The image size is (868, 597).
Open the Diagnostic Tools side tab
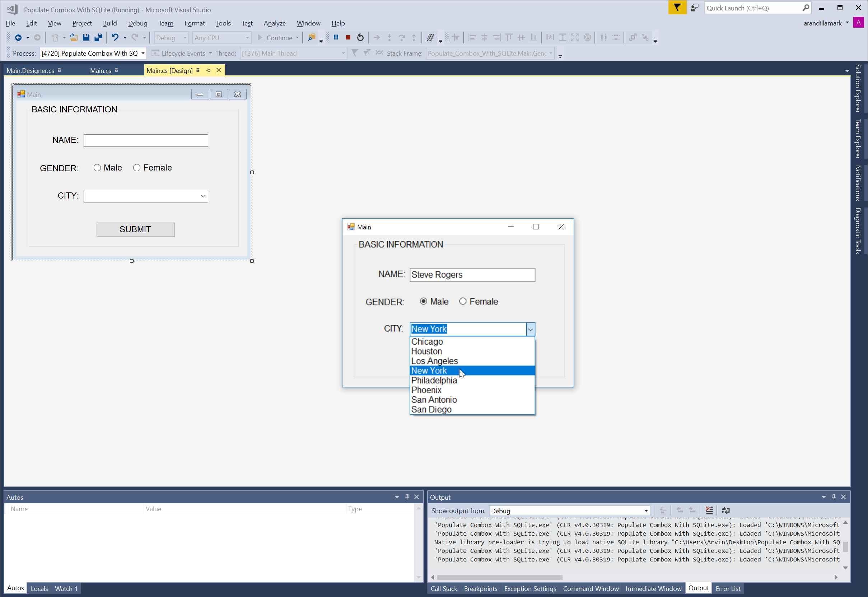pyautogui.click(x=858, y=231)
